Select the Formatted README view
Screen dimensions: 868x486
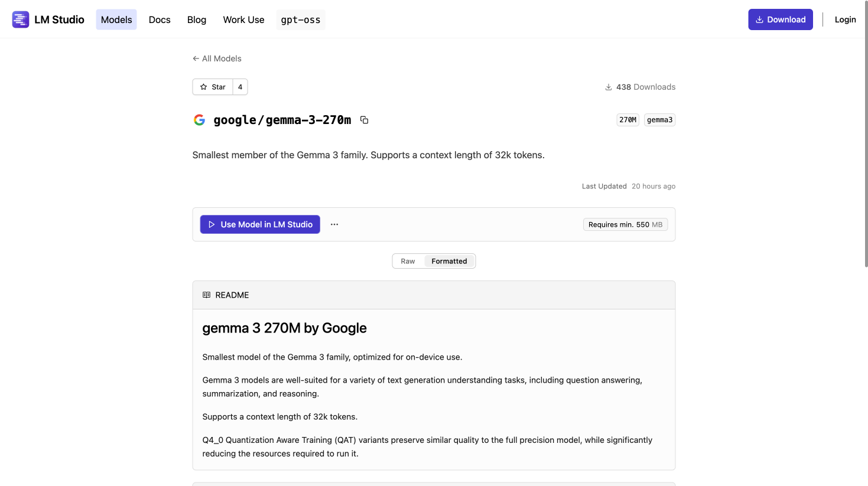449,261
